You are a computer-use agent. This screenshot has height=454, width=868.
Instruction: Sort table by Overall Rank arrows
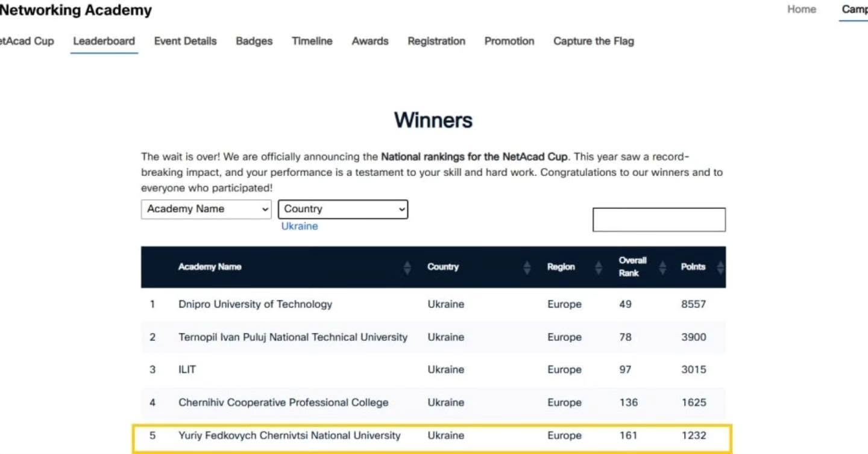pyautogui.click(x=663, y=267)
